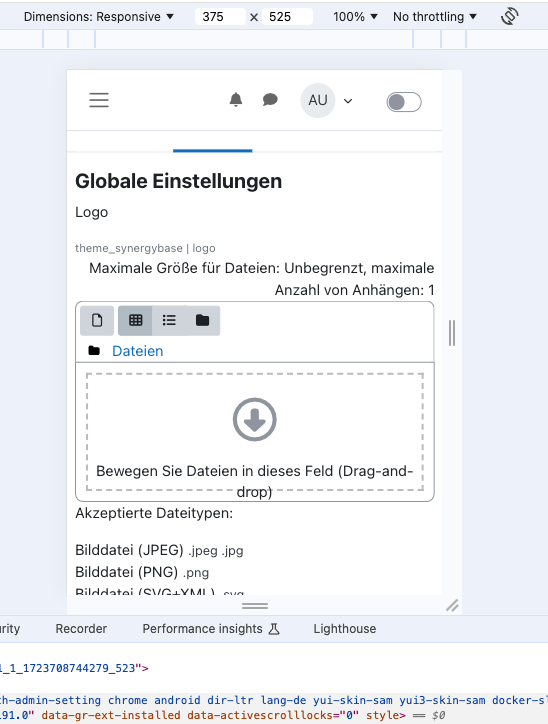The height and width of the screenshot is (724, 548).
Task: Open the Performance insights tab
Action: [211, 629]
